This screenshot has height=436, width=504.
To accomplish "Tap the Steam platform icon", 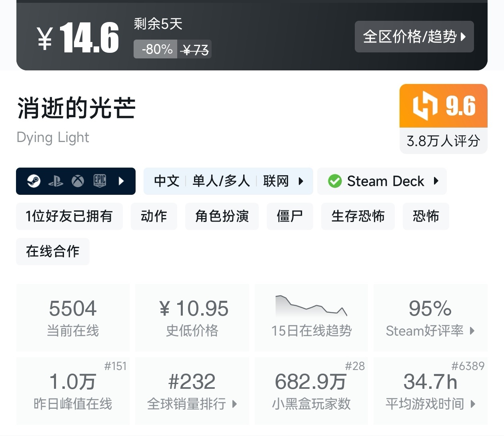I will coord(34,181).
